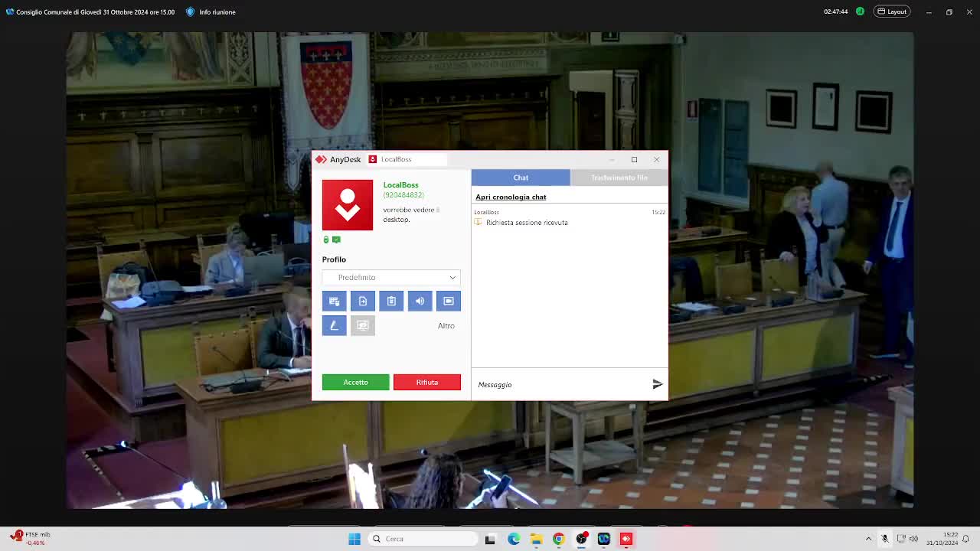Focus the Messaggio input field
Viewport: 980px width, 551px height.
click(560, 384)
